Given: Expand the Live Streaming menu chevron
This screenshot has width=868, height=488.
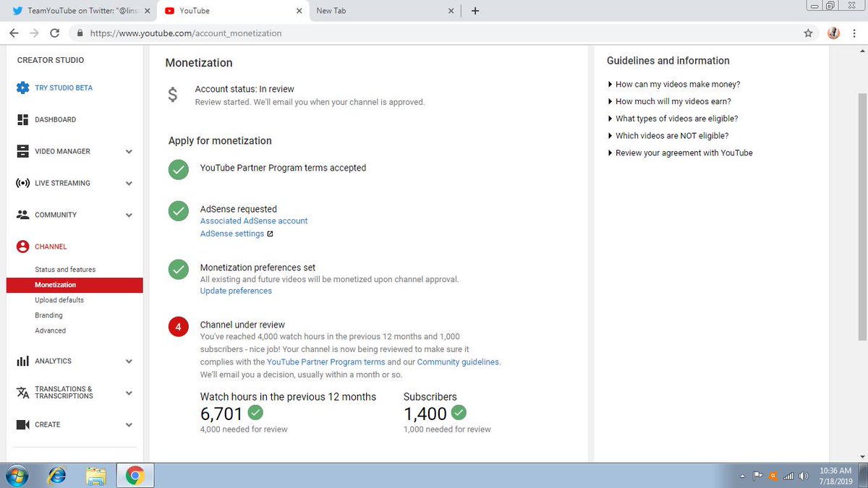Looking at the screenshot, I should coord(129,184).
